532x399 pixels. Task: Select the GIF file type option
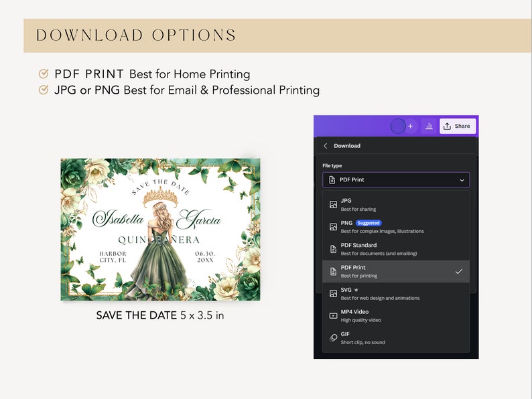click(x=396, y=338)
